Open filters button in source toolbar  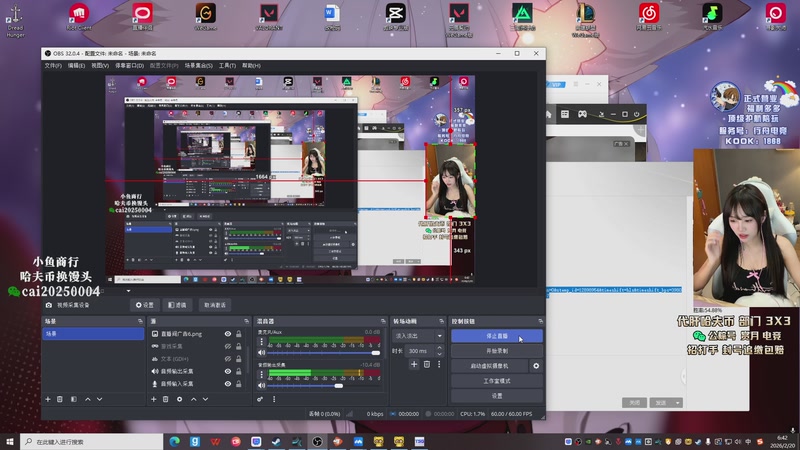177,305
